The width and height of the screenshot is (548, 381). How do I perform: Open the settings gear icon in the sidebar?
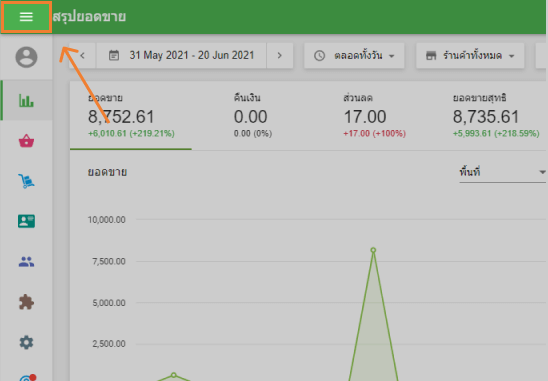click(26, 342)
